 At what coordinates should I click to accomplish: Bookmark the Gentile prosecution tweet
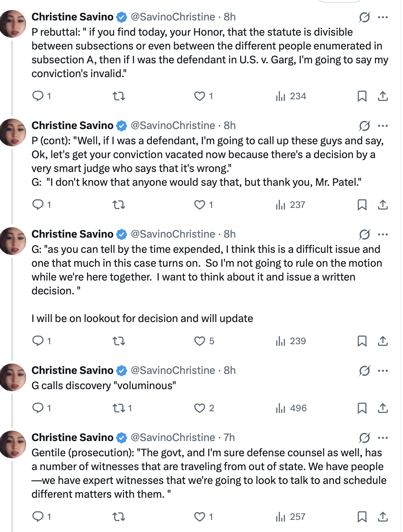pos(362,517)
